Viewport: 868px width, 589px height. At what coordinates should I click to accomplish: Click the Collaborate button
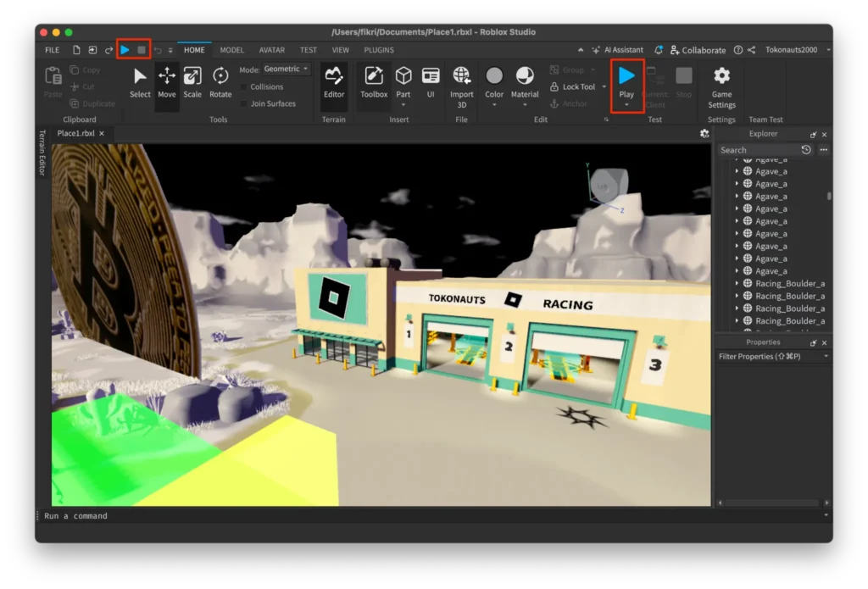(x=698, y=50)
